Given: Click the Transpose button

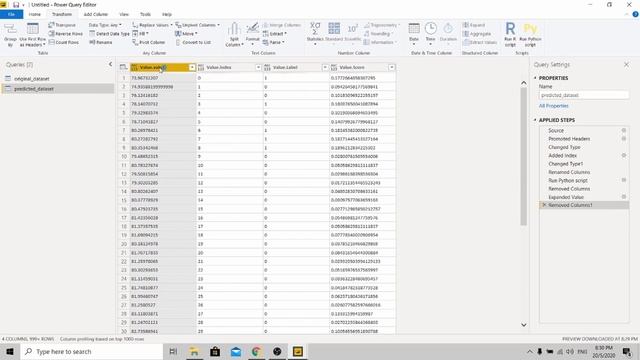Looking at the screenshot, I should [62, 25].
